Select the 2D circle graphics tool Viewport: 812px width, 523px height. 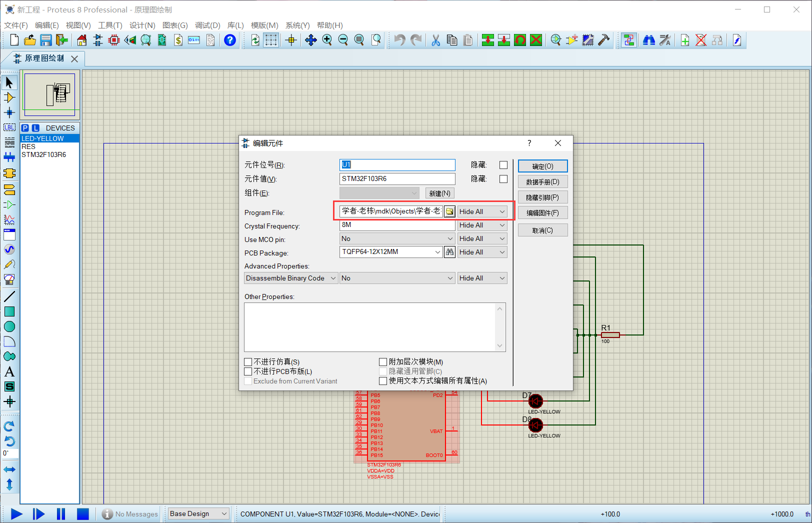9,326
